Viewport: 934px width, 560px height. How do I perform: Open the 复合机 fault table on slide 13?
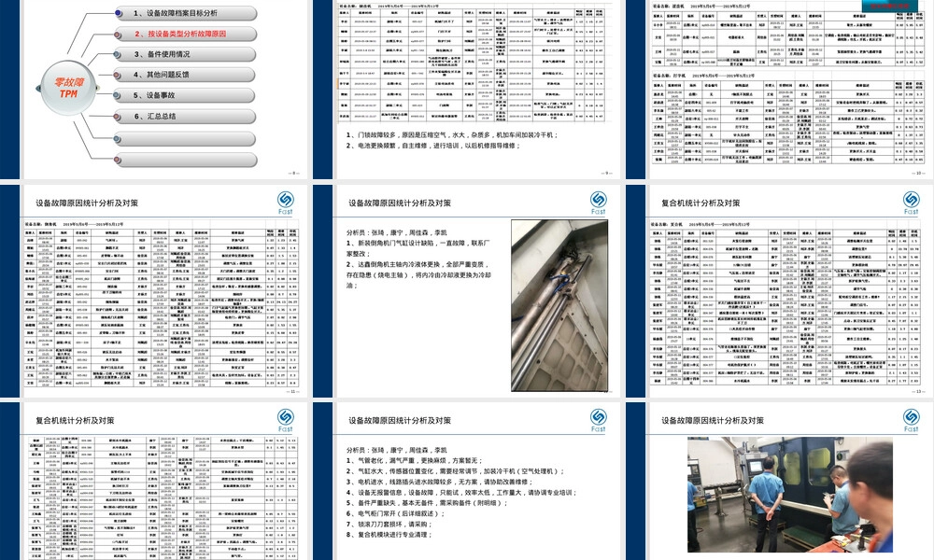coord(785,303)
